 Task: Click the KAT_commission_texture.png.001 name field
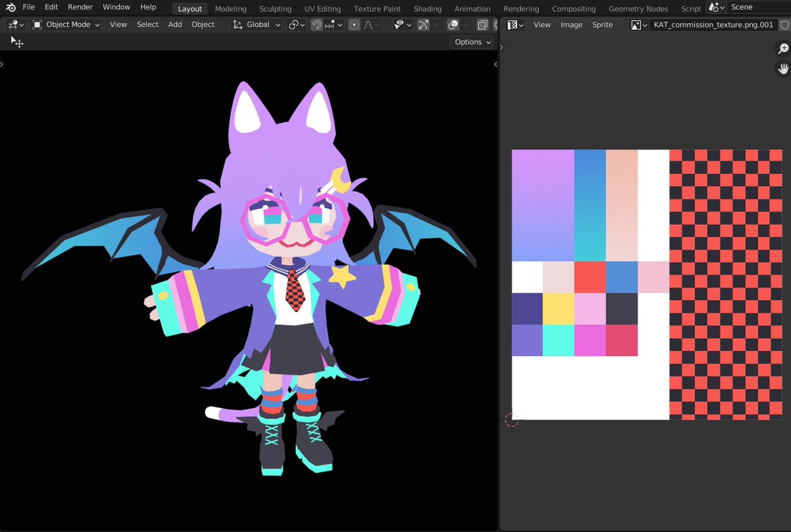(x=713, y=24)
